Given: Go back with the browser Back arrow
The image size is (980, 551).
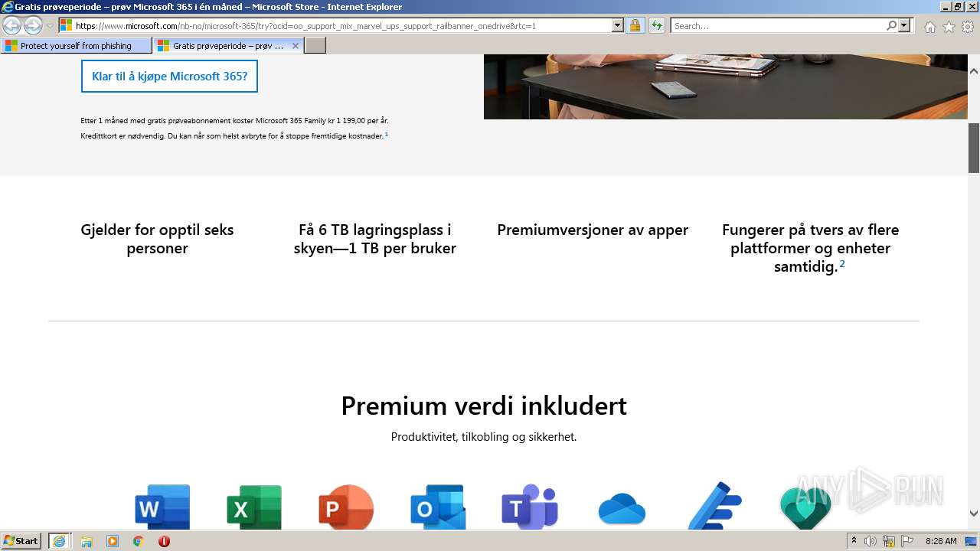Looking at the screenshot, I should 11,26.
